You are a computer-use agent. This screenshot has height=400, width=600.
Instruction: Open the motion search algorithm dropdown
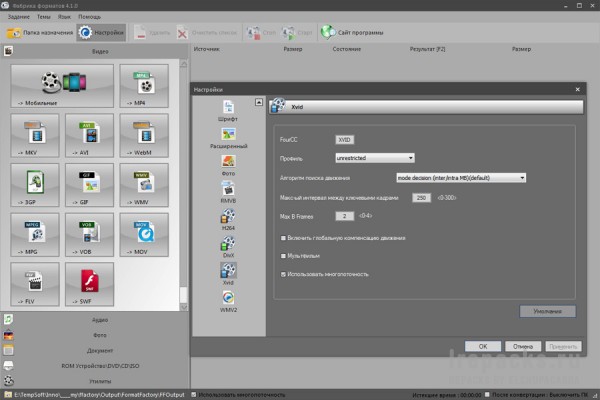pos(461,178)
